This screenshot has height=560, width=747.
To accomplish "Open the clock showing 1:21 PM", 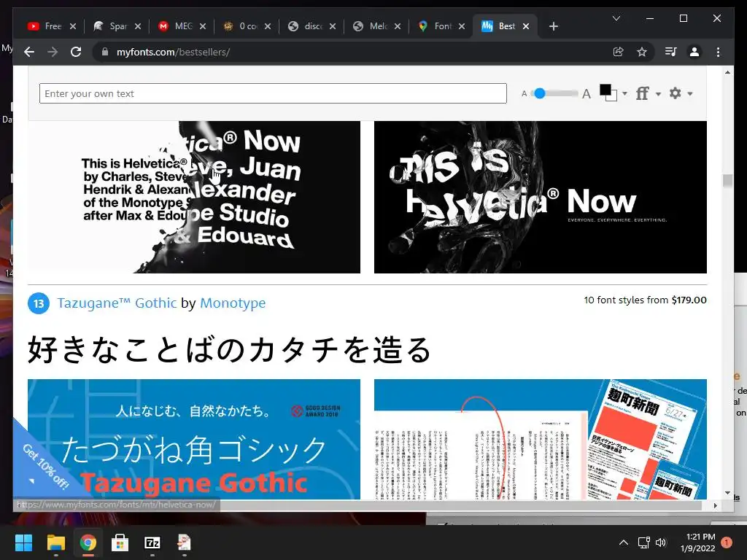I will pyautogui.click(x=698, y=542).
